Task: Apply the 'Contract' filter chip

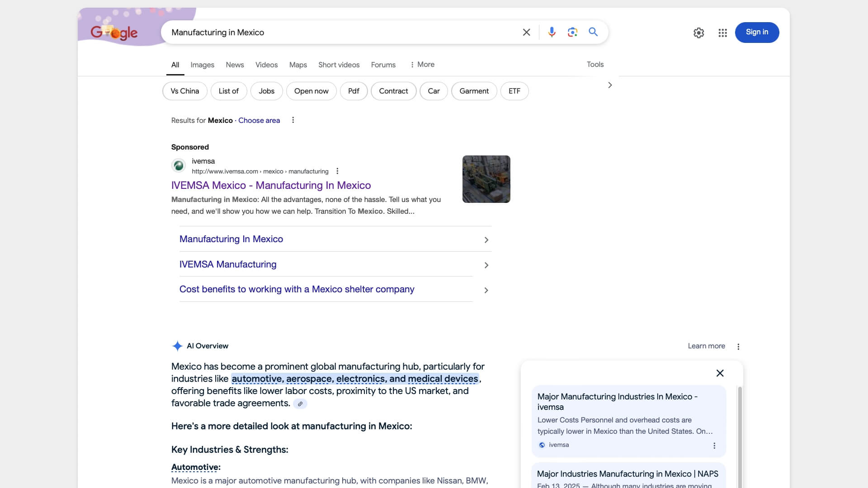Action: click(x=393, y=91)
